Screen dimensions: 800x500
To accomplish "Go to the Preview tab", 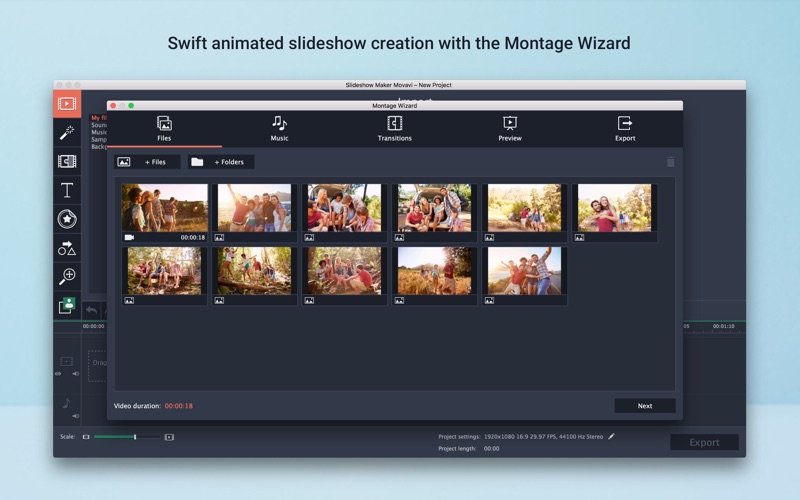I will coord(510,129).
